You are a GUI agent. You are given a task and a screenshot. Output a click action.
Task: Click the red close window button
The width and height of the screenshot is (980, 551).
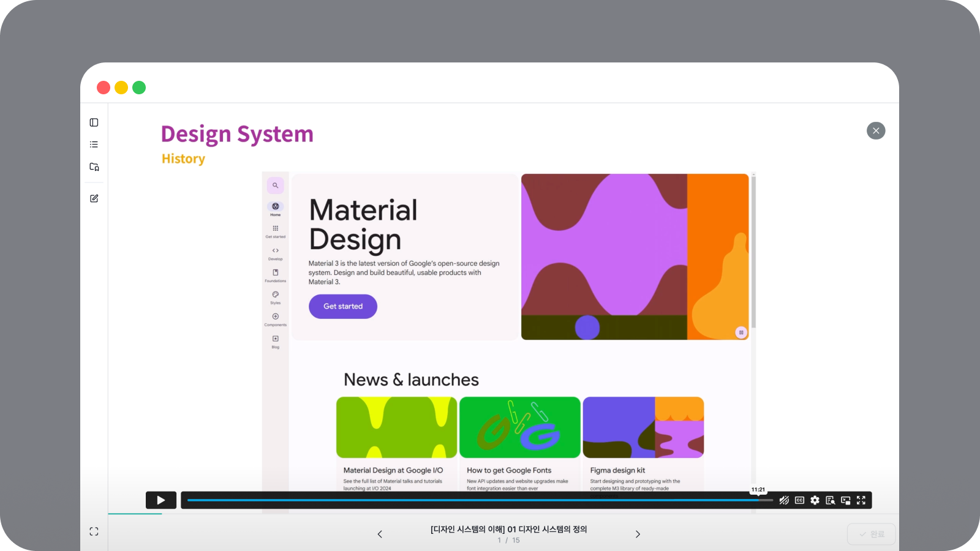pyautogui.click(x=104, y=88)
